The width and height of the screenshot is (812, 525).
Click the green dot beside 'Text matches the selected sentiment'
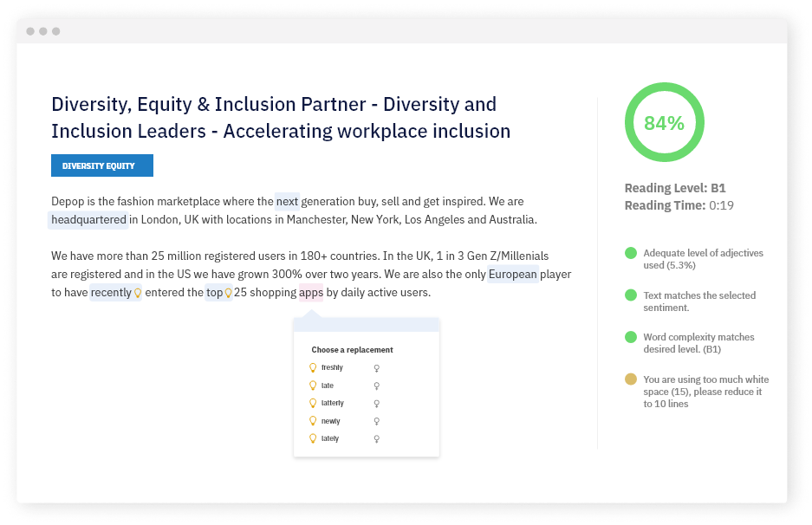point(631,295)
